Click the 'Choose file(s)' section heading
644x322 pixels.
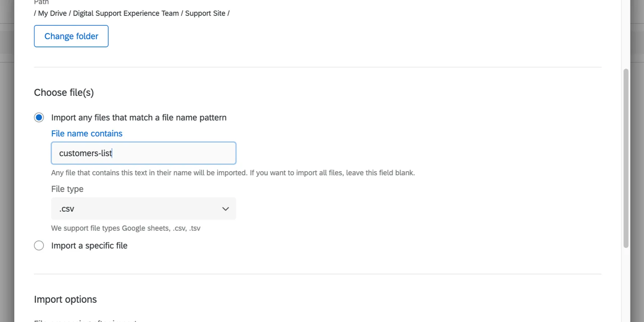[x=64, y=92]
